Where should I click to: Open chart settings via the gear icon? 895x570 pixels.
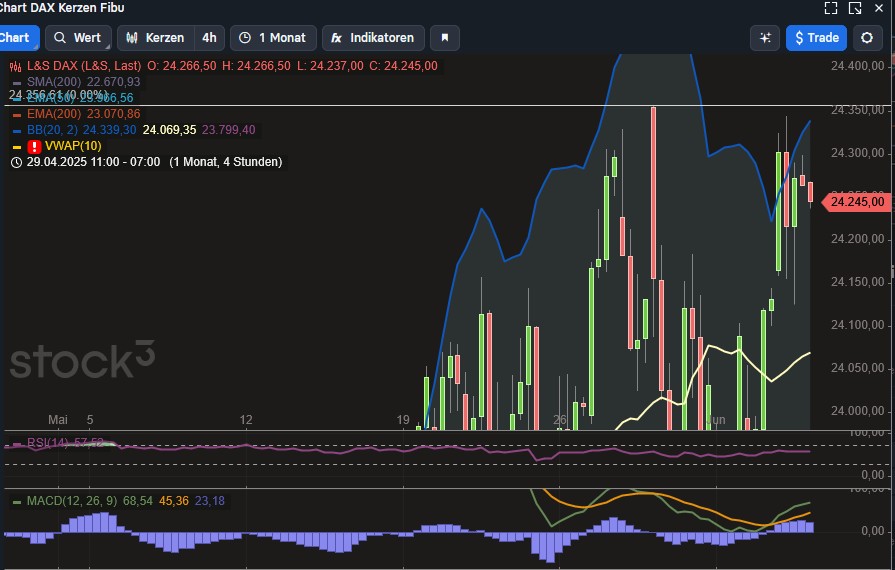[x=867, y=38]
